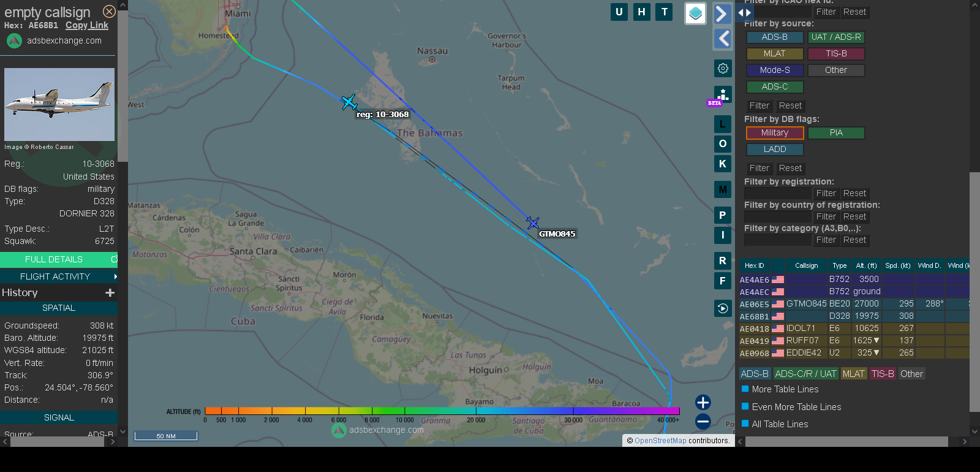Toggle the ADS-C source filter
This screenshot has width=980, height=472.
click(x=775, y=87)
